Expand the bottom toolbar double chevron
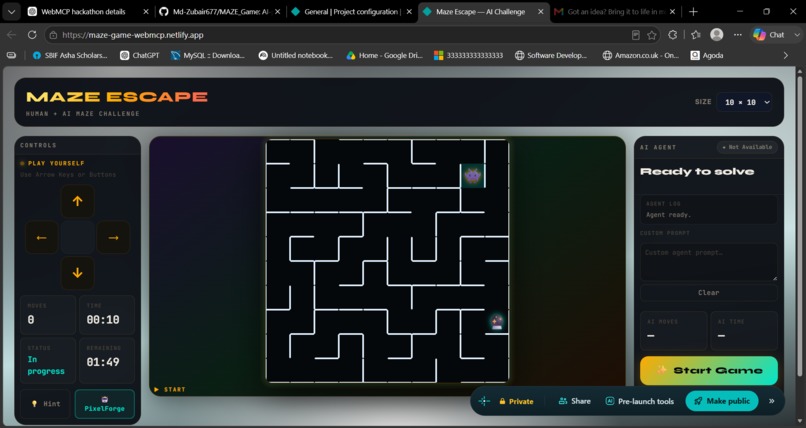Screen dimensions: 806x428 772,401
